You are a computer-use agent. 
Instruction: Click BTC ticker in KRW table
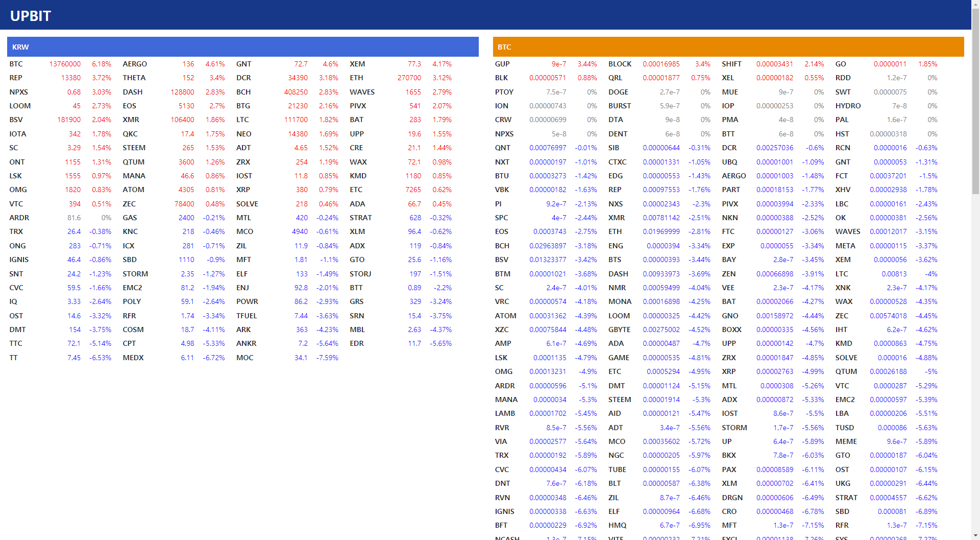[16, 64]
